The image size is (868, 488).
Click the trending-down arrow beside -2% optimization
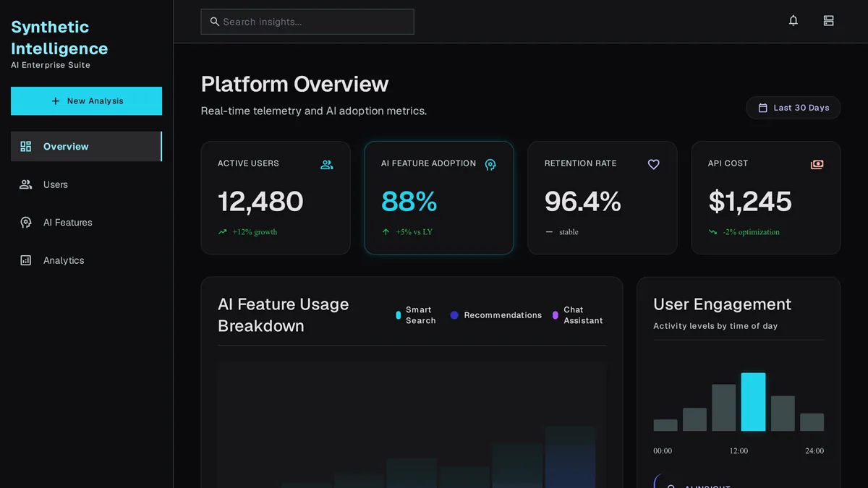(x=713, y=232)
